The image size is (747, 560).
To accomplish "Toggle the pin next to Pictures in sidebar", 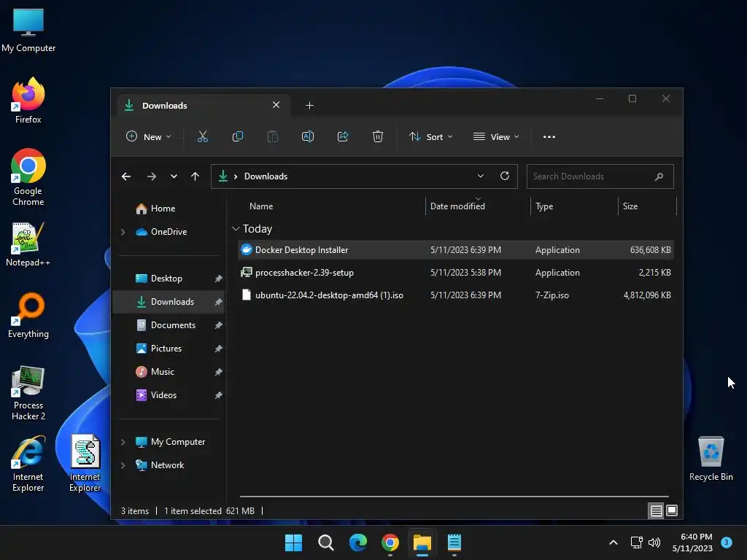I will point(218,349).
